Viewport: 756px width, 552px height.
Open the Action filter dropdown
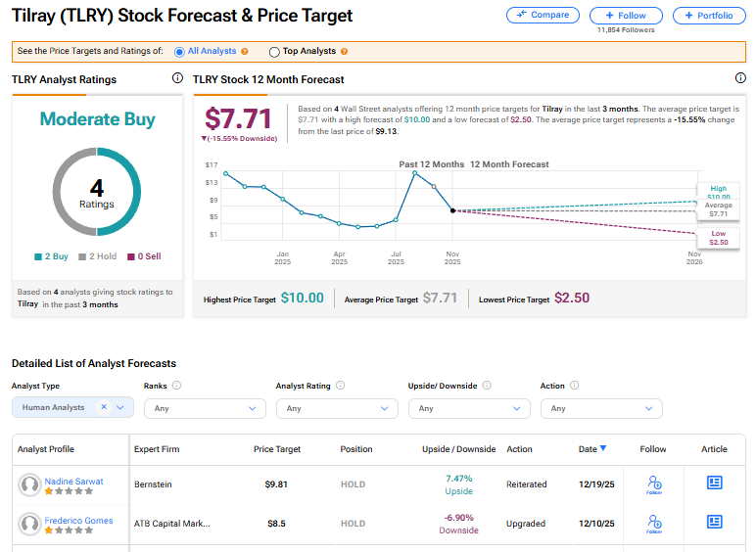(600, 408)
